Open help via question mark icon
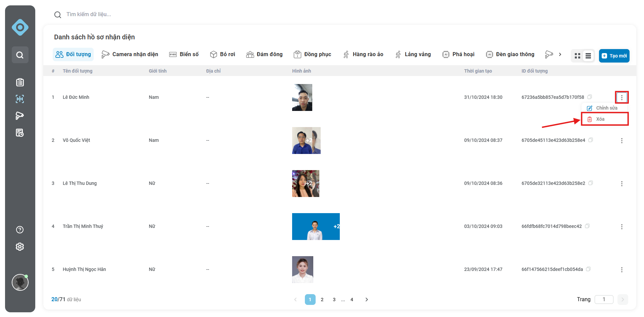The height and width of the screenshot is (317, 644). [20, 230]
